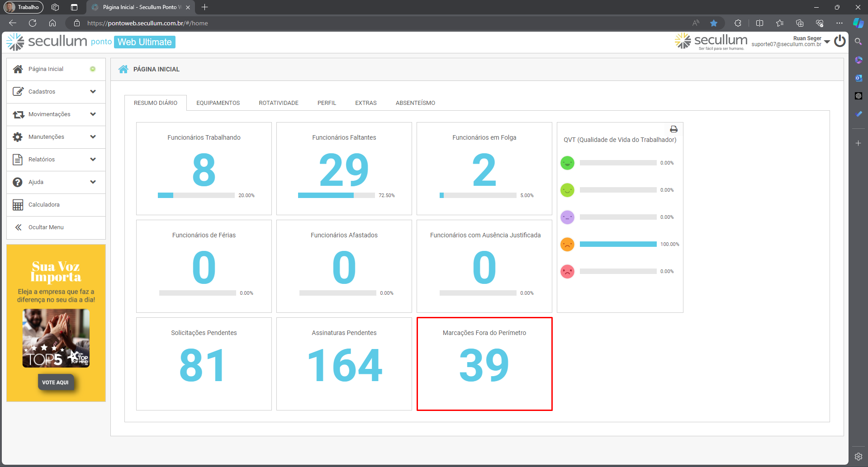
Task: Select the red angry face QVT icon
Action: (x=567, y=271)
